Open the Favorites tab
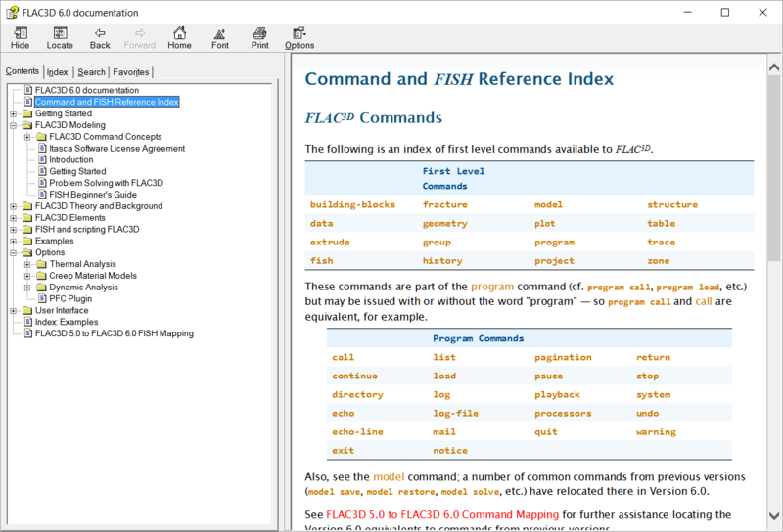The width and height of the screenshot is (783, 532). 131,72
